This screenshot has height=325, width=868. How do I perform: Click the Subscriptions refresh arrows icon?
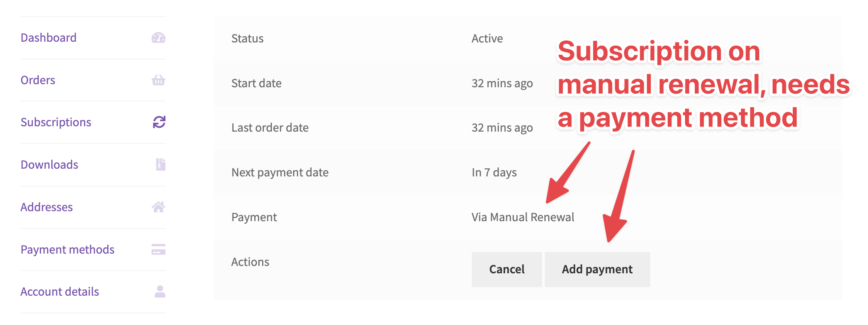click(x=159, y=122)
